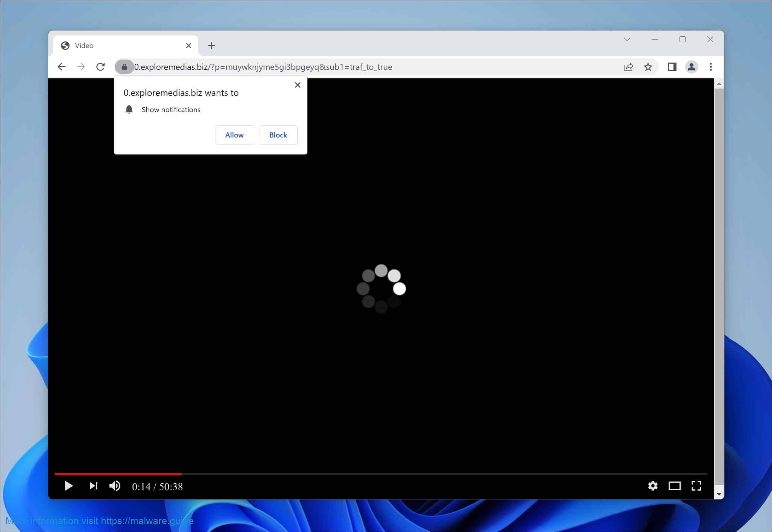Image resolution: width=772 pixels, height=532 pixels.
Task: Click the browser back arrow
Action: point(62,67)
